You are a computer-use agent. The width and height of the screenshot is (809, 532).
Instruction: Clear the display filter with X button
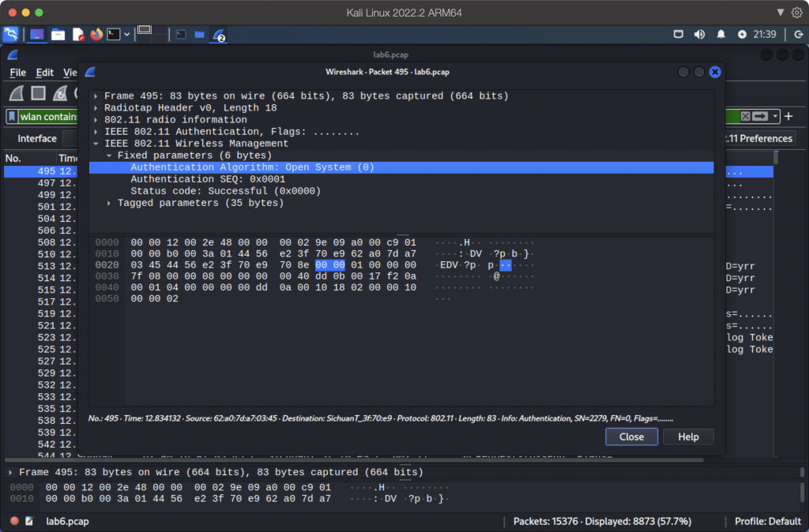[745, 117]
